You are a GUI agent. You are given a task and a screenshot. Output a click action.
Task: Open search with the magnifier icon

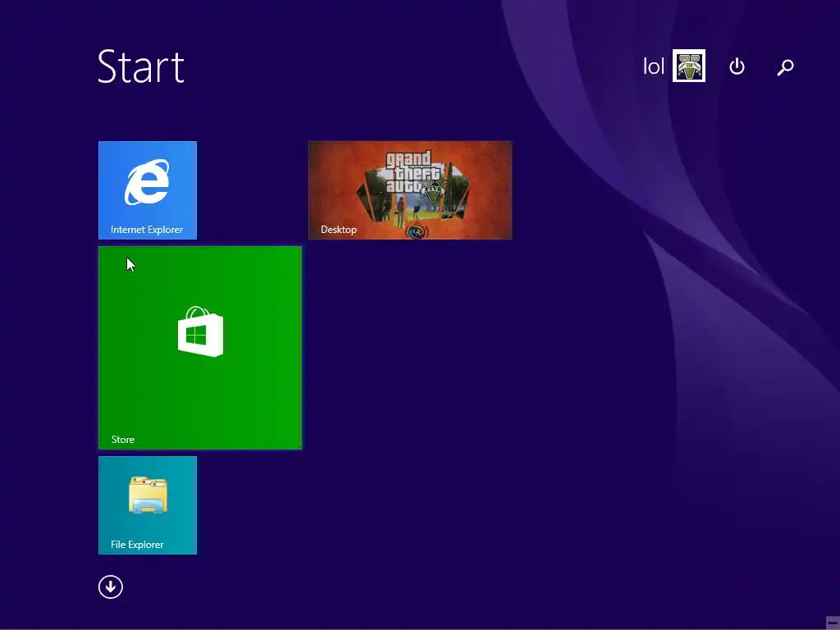(x=785, y=67)
